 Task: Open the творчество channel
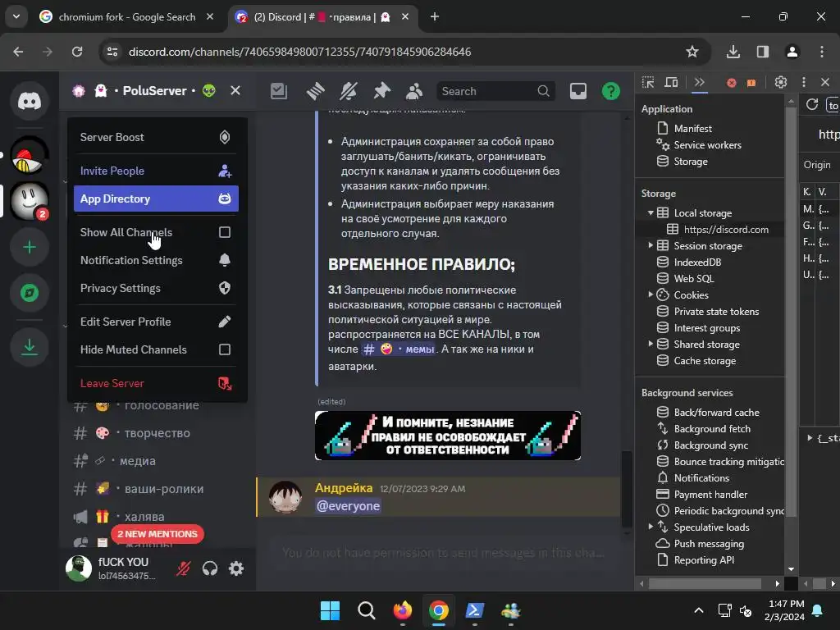pos(157,433)
